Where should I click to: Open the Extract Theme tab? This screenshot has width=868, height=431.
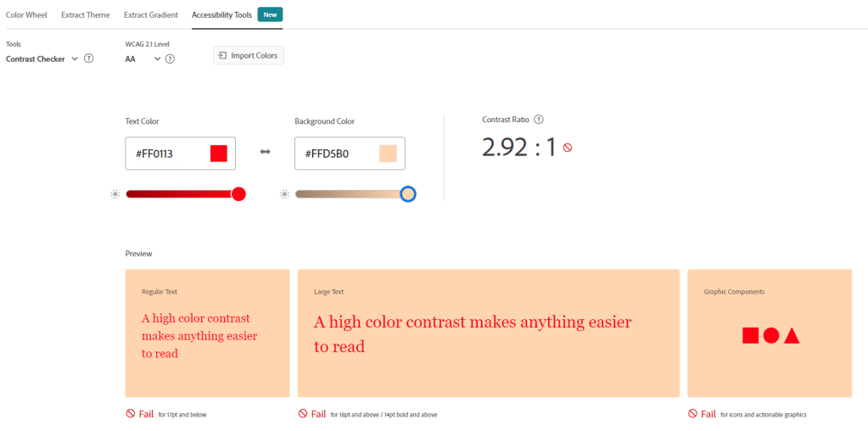point(85,15)
